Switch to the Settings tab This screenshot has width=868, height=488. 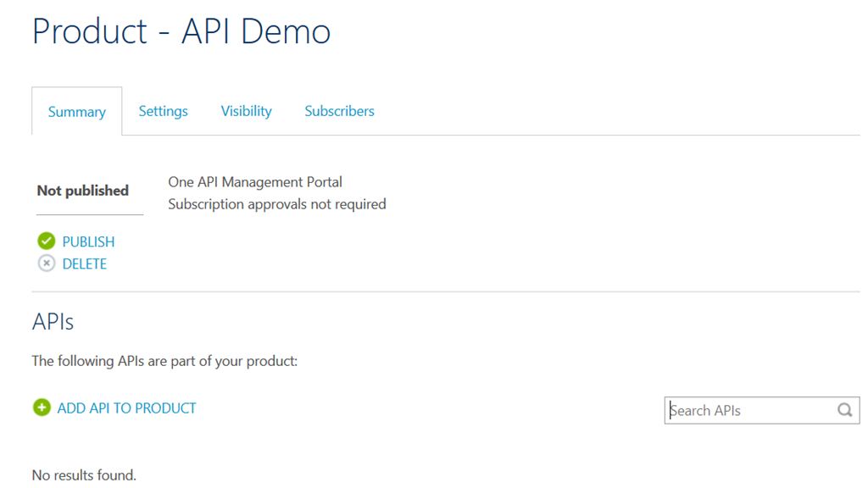[164, 111]
